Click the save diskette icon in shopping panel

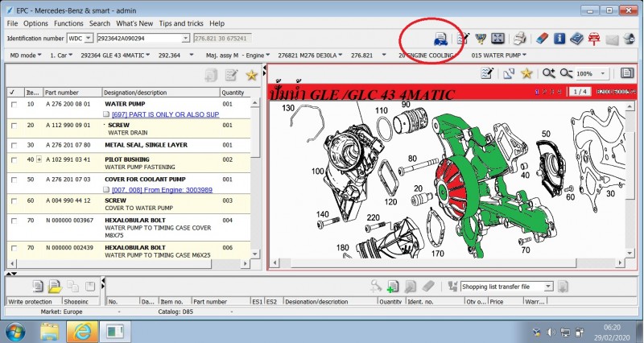click(x=90, y=286)
